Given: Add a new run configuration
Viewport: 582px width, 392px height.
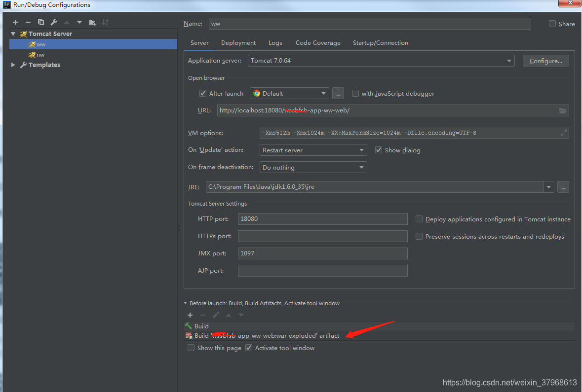Looking at the screenshot, I should click(15, 22).
